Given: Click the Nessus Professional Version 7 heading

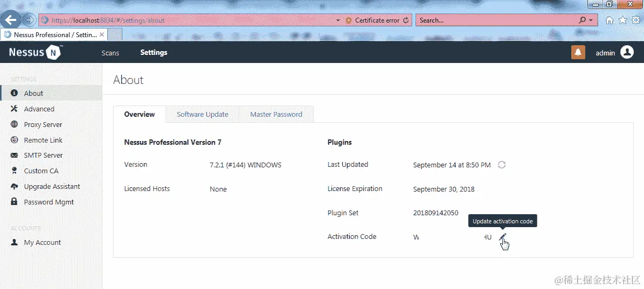Looking at the screenshot, I should (172, 142).
